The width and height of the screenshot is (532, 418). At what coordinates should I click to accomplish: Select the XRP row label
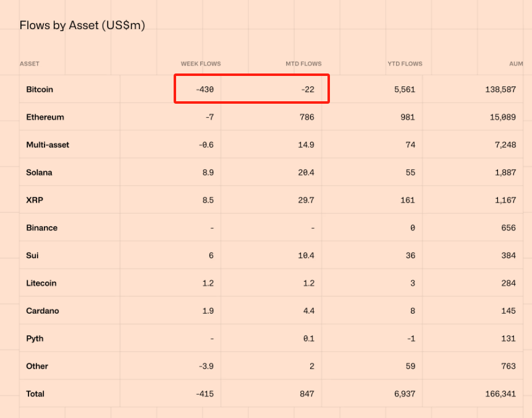(x=34, y=199)
